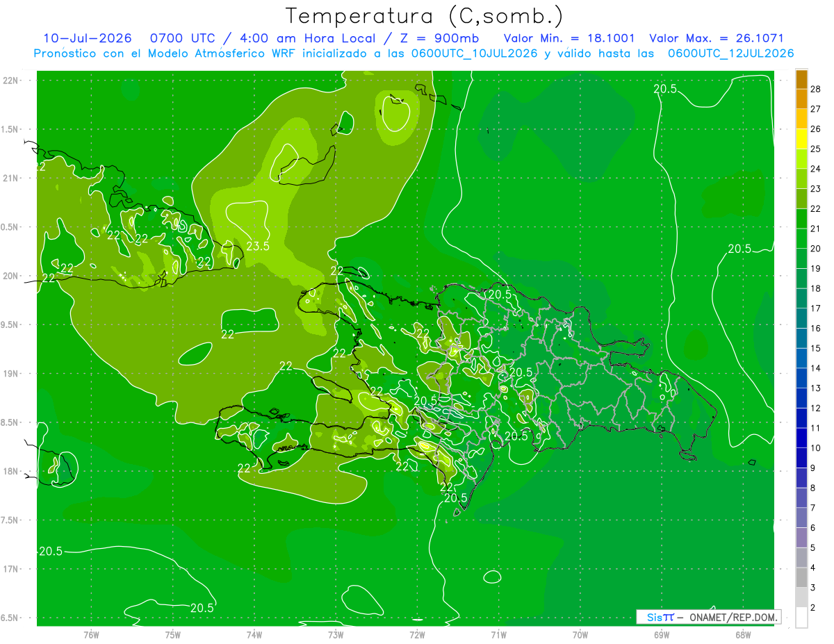This screenshot has height=644, width=834.
Task: Click the '76W' longitude axis label
Action: point(91,634)
